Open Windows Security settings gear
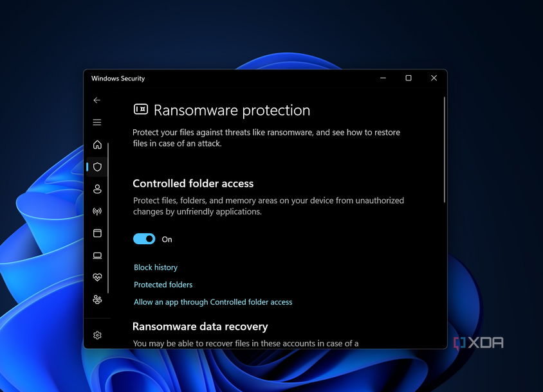543x392 pixels. (x=97, y=335)
